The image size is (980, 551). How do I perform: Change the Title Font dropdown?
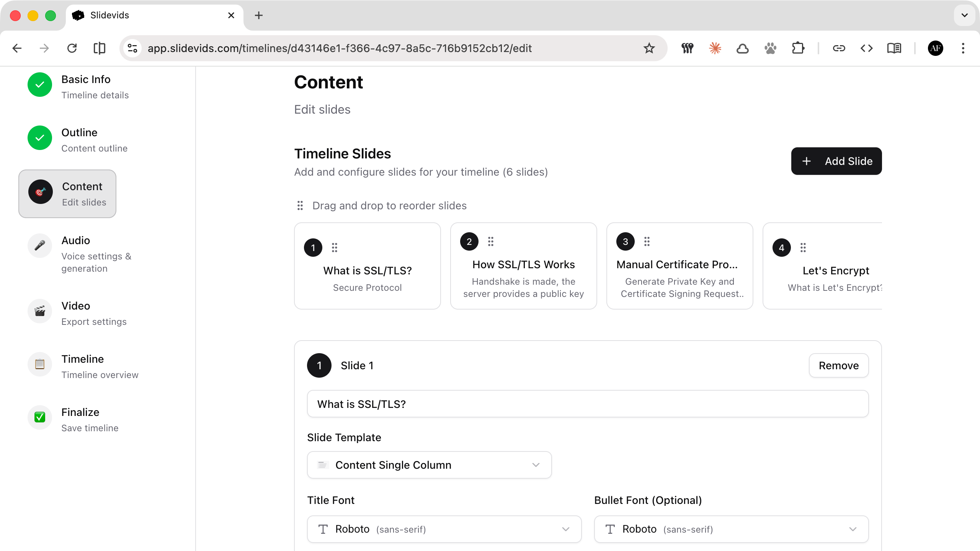[444, 529]
